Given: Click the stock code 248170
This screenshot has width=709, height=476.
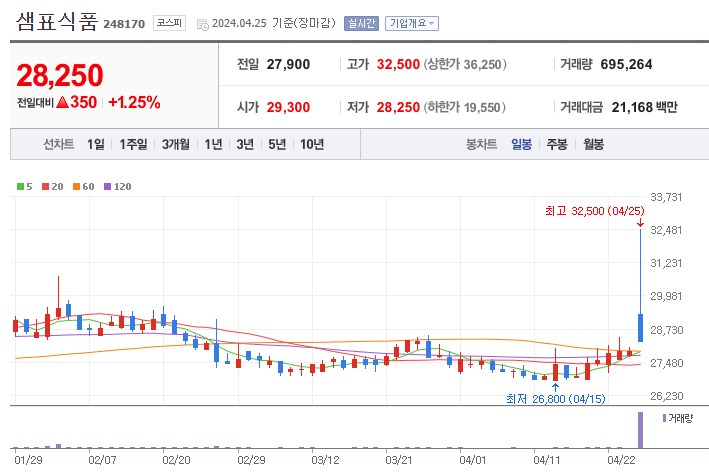Looking at the screenshot, I should (x=124, y=24).
